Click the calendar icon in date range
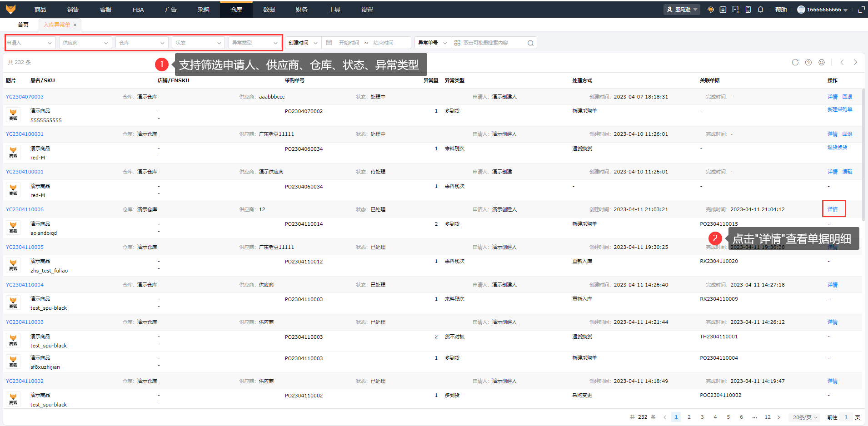This screenshot has height=426, width=868. tap(329, 43)
